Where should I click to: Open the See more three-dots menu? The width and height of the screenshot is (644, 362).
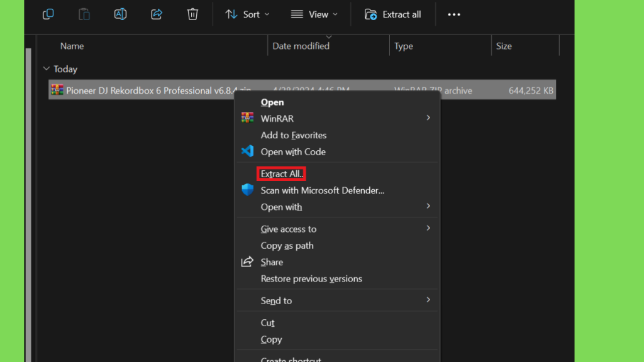click(x=454, y=14)
